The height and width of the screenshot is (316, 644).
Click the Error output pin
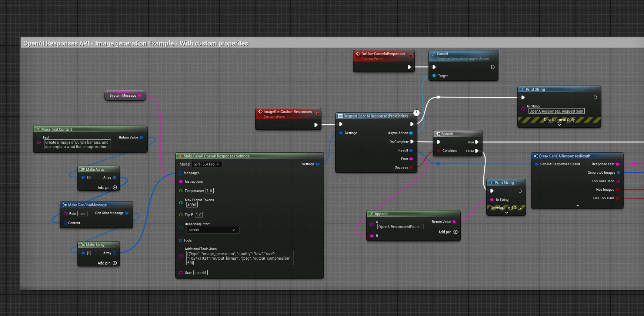411,159
